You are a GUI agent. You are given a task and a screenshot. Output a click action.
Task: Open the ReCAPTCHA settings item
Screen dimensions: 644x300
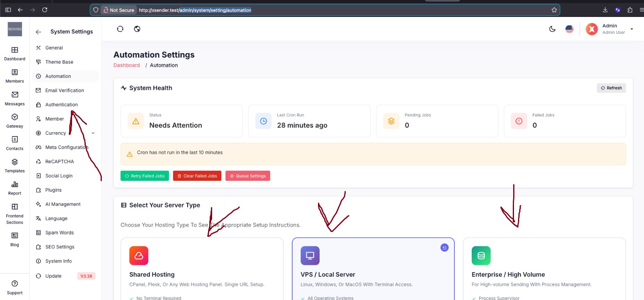(60, 161)
